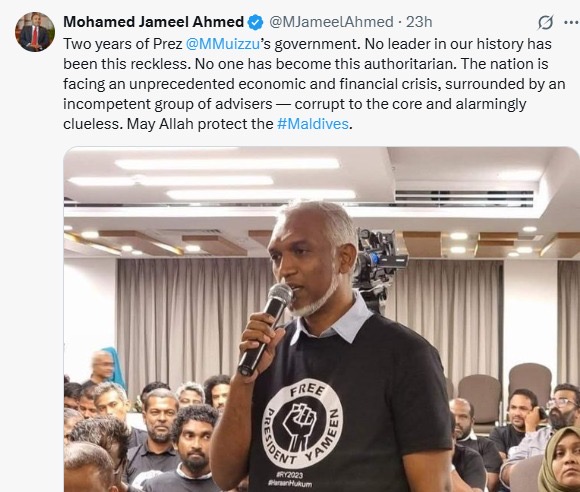This screenshot has width=580, height=492.
Task: Click the Free President Yameen fist logo
Action: tap(303, 423)
